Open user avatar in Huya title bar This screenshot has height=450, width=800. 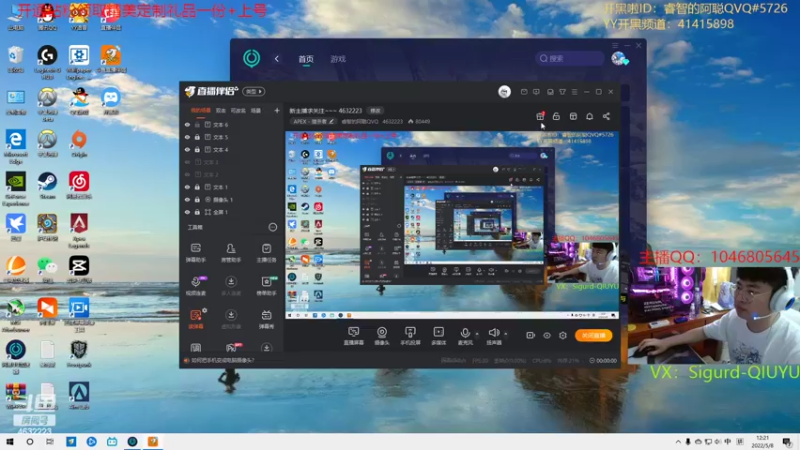coord(504,92)
